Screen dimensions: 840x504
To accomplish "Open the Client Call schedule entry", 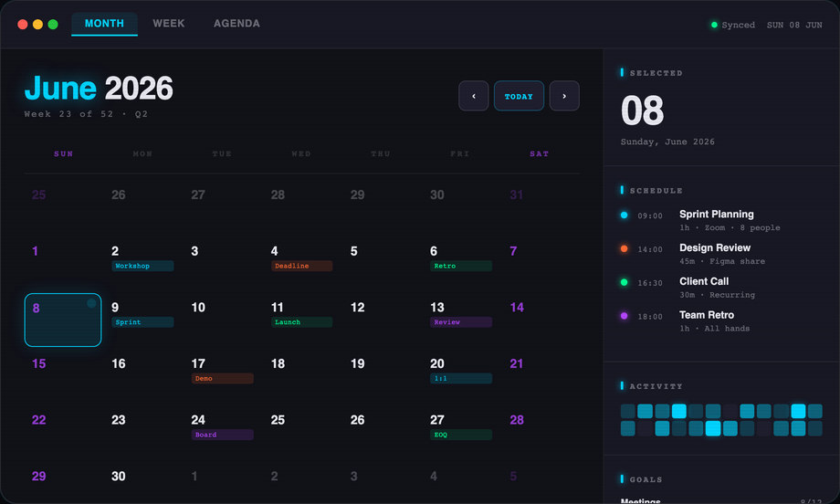I will coord(721,288).
